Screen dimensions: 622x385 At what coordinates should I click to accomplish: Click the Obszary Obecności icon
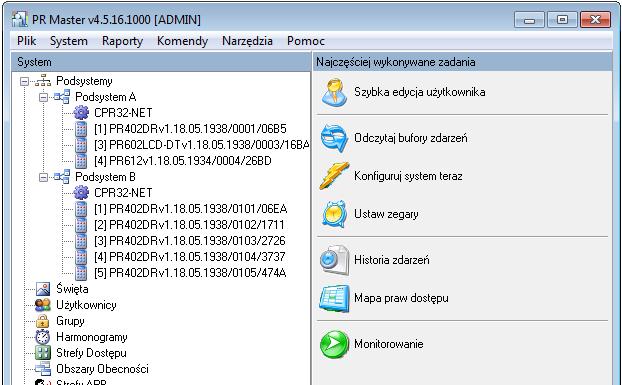click(x=43, y=369)
